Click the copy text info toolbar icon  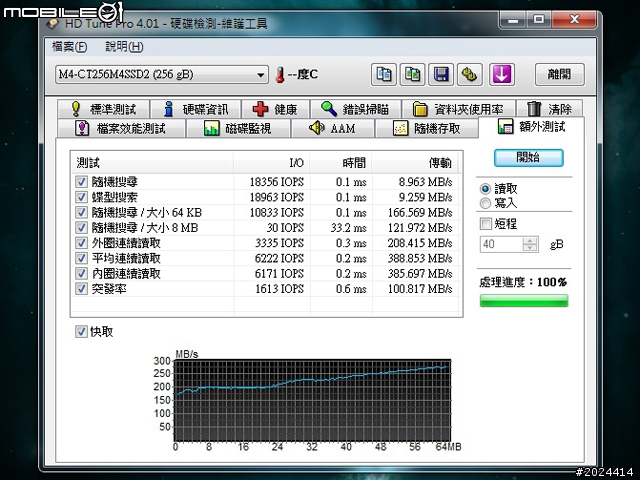pos(383,75)
